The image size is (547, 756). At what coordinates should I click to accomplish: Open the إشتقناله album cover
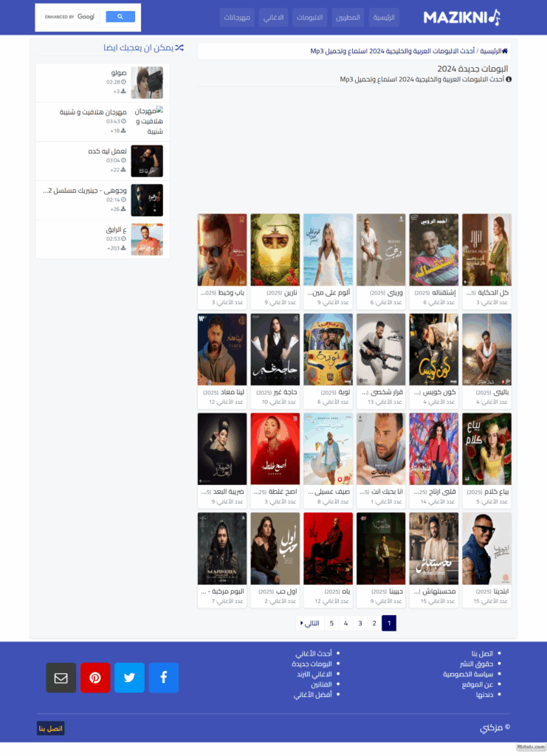(434, 250)
